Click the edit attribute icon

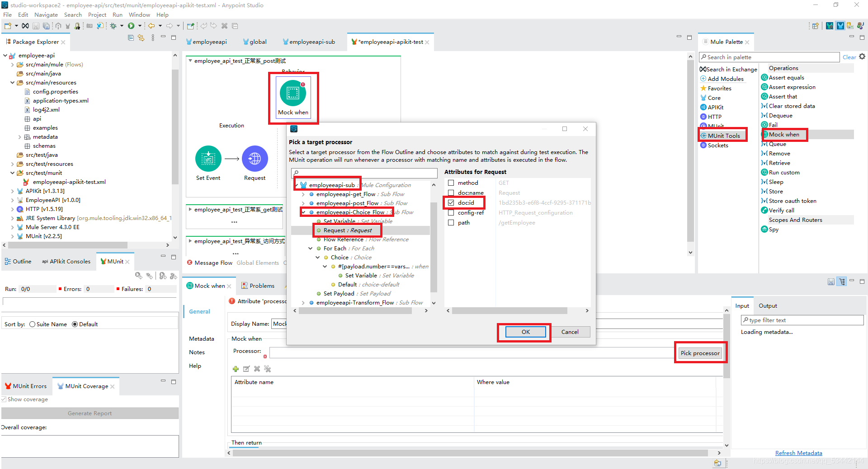pyautogui.click(x=246, y=369)
